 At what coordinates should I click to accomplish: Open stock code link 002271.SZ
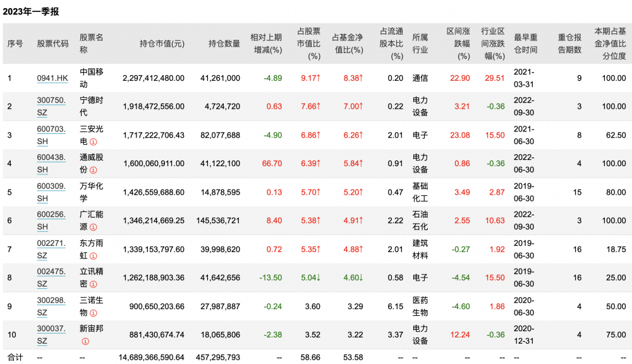pos(51,249)
